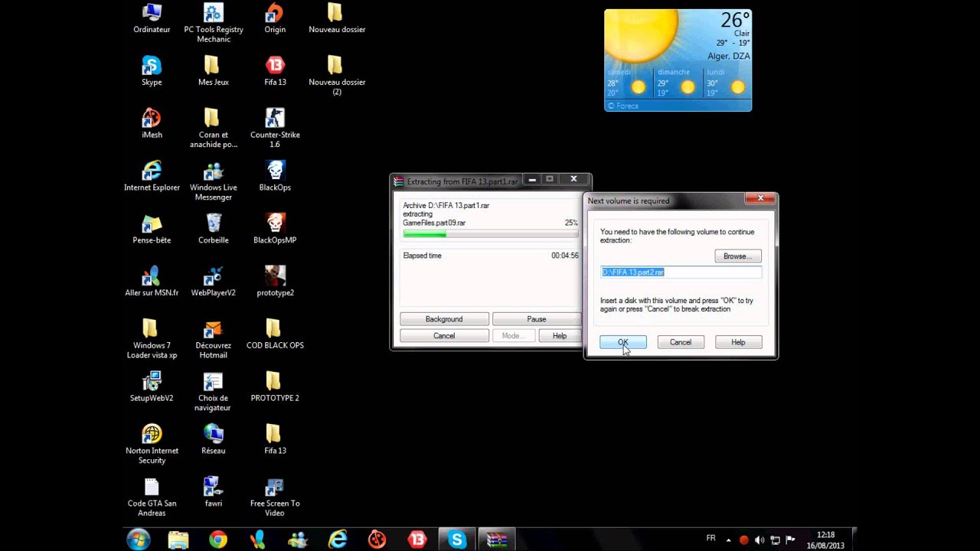Screen dimensions: 980x551
Task: Click Help in the Extracting window
Action: tap(560, 336)
